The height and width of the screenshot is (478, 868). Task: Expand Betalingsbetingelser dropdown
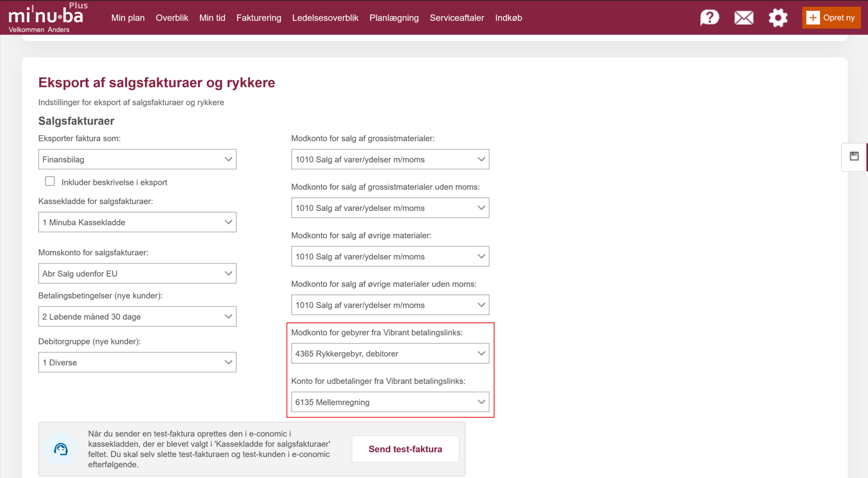[x=137, y=317]
